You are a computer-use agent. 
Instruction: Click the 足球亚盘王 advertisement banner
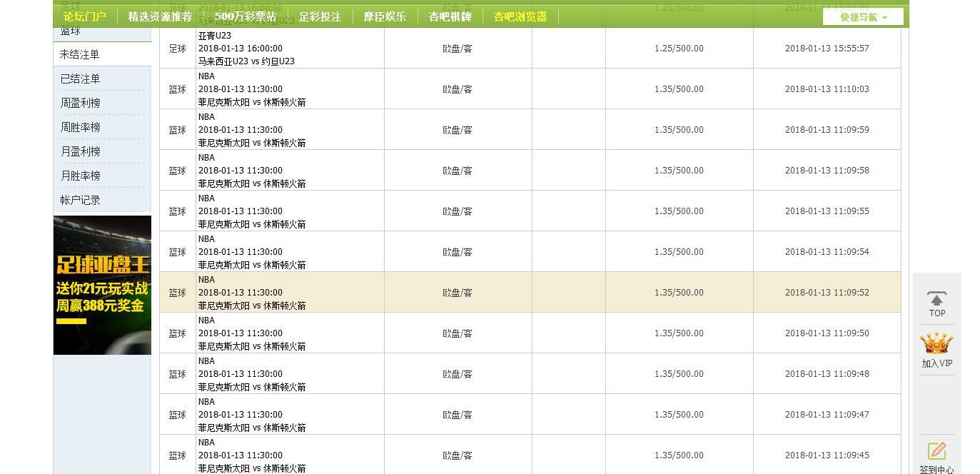pos(102,285)
